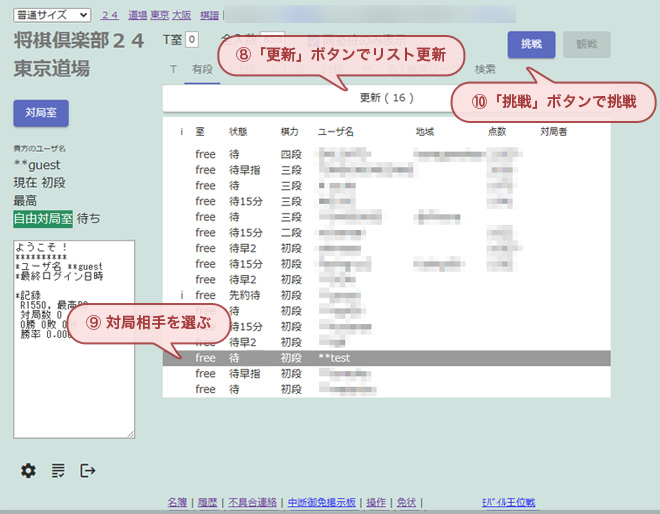Click the 地域 column header
Image resolution: width=660 pixels, height=514 pixels.
pos(425,132)
